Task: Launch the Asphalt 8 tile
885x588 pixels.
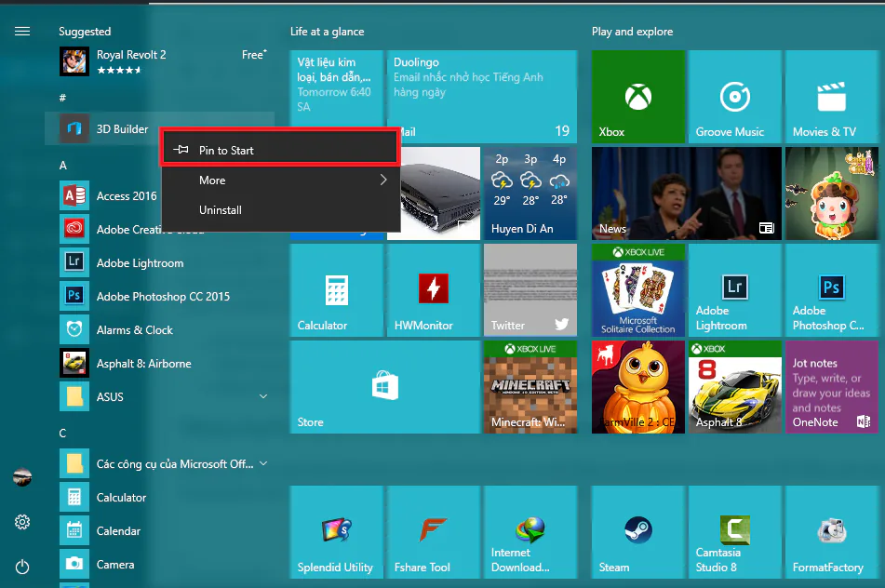Action: 735,387
